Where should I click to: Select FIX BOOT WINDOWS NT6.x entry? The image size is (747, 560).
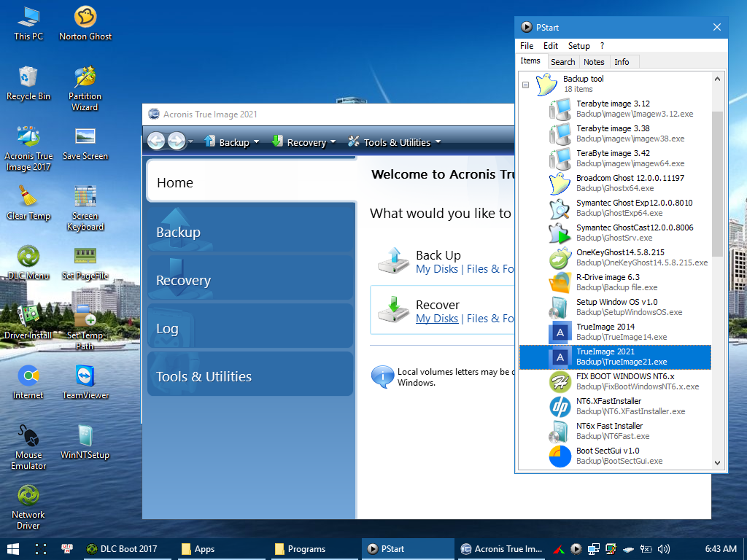[x=615, y=381]
